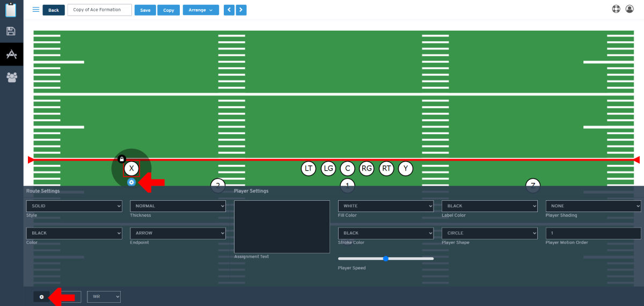
Task: Select the Y player circle
Action: tap(406, 169)
